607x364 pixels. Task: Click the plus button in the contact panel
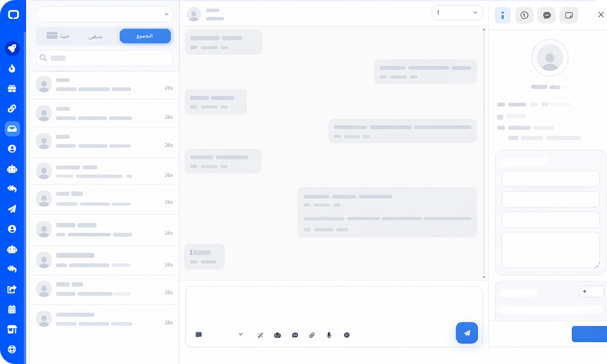click(x=591, y=291)
